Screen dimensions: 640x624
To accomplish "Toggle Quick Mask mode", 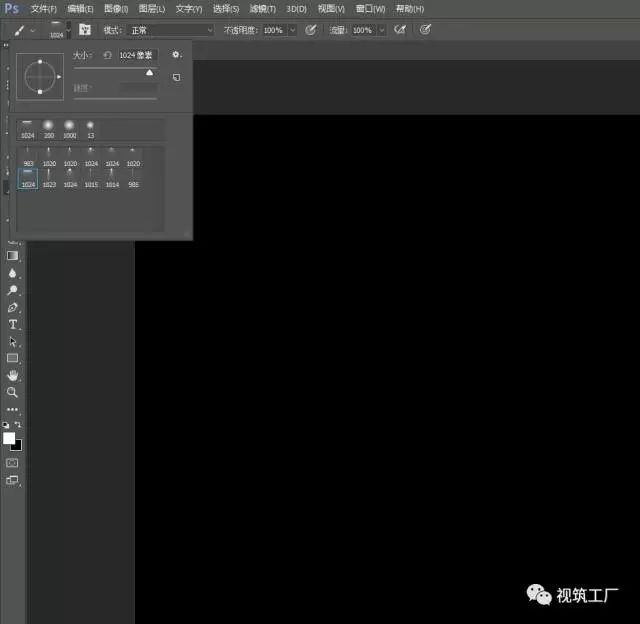I will pos(12,463).
